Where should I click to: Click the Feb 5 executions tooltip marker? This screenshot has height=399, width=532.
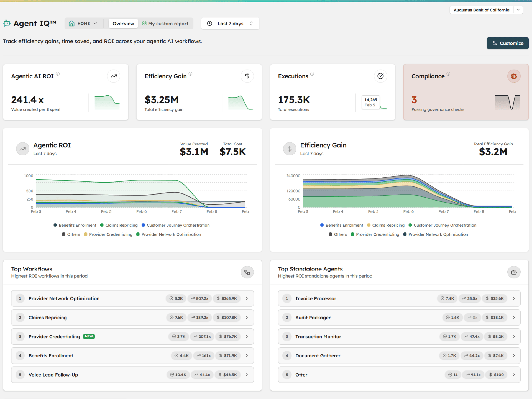pyautogui.click(x=371, y=102)
